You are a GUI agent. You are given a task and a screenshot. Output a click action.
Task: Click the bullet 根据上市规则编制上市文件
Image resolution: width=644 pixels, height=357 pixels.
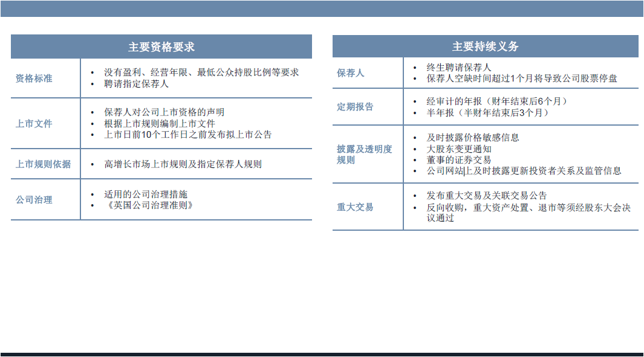[160, 123]
